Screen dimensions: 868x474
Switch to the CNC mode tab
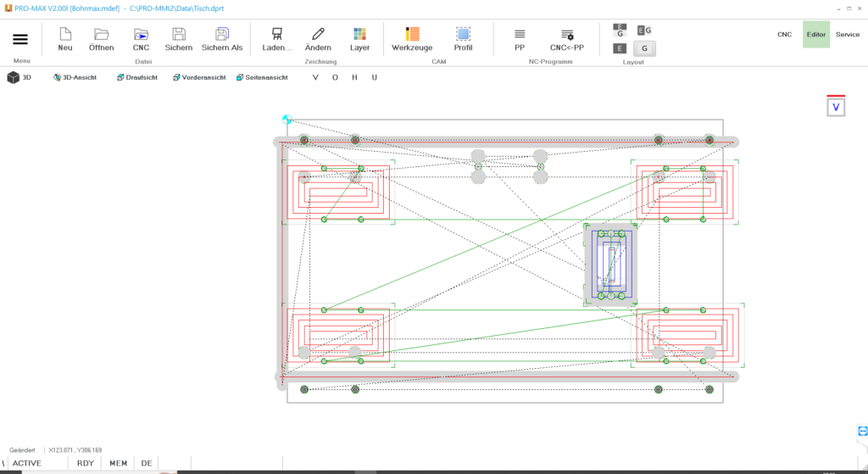click(784, 35)
